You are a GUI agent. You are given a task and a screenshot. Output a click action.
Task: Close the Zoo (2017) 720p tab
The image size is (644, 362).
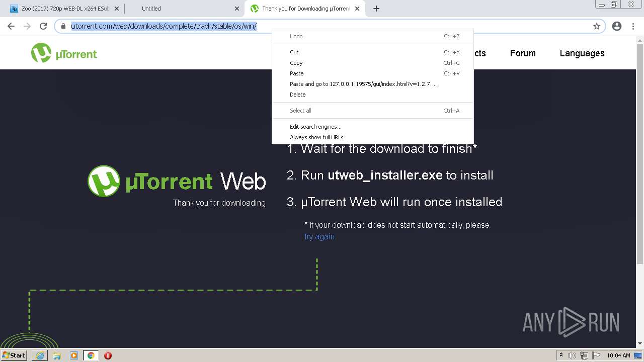[116, 9]
